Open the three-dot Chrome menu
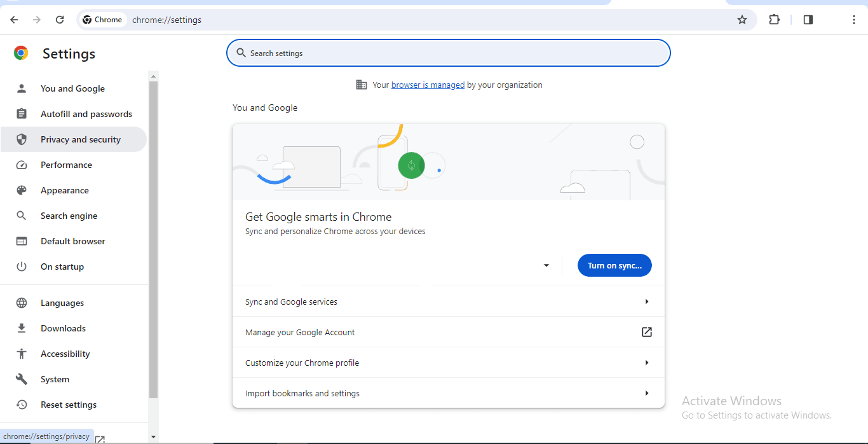Screen dimensions: 868x444 point(854,20)
